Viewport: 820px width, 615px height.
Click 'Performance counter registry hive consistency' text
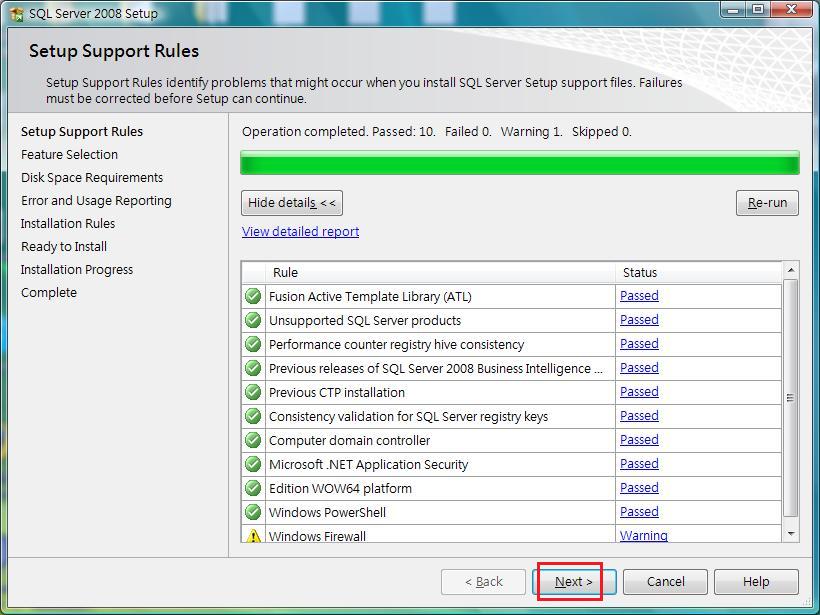pos(396,345)
